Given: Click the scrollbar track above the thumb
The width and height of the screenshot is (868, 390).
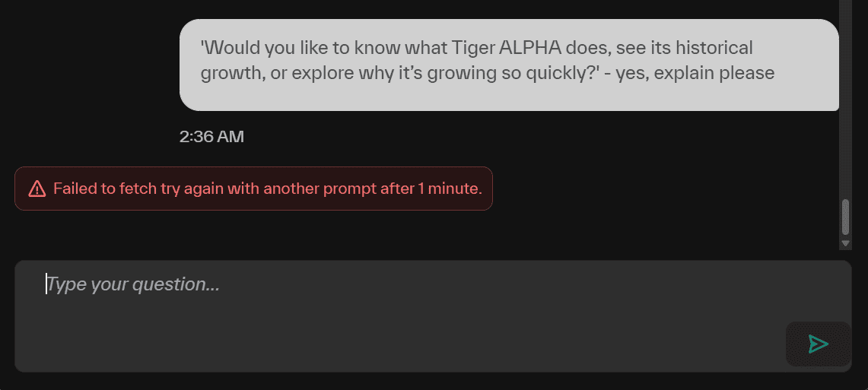Looking at the screenshot, I should (x=845, y=99).
